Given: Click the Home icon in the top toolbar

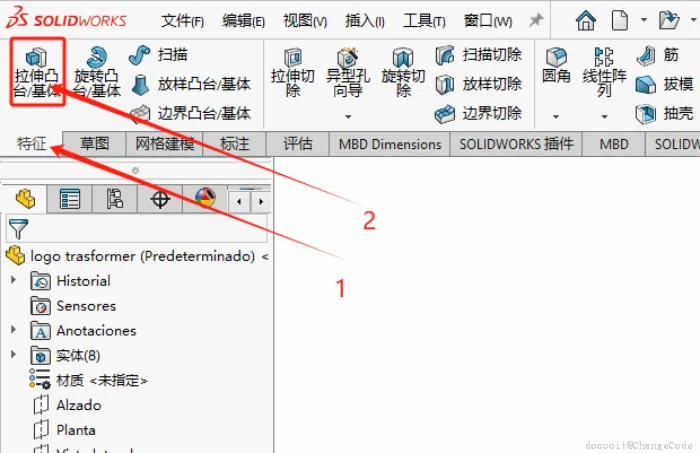Looking at the screenshot, I should 585,20.
